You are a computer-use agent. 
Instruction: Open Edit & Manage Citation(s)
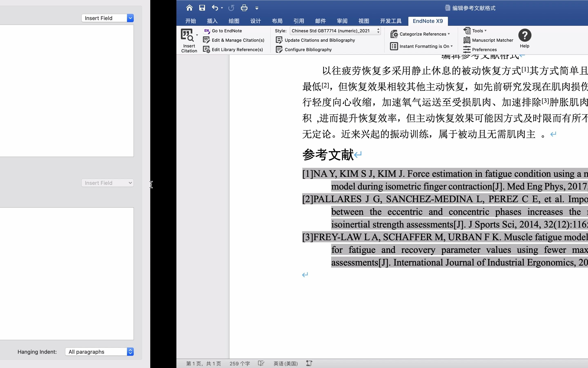[234, 40]
